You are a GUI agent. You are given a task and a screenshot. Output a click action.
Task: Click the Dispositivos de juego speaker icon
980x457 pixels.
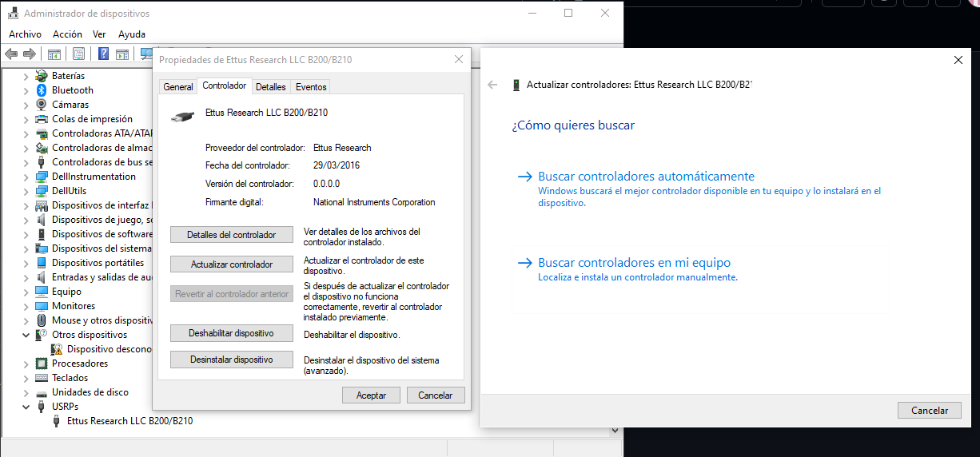point(42,220)
